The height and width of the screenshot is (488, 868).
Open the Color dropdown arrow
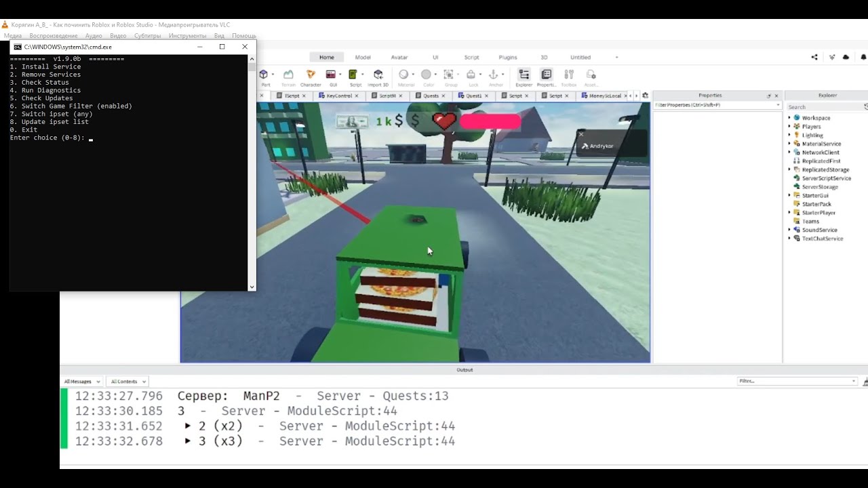435,75
